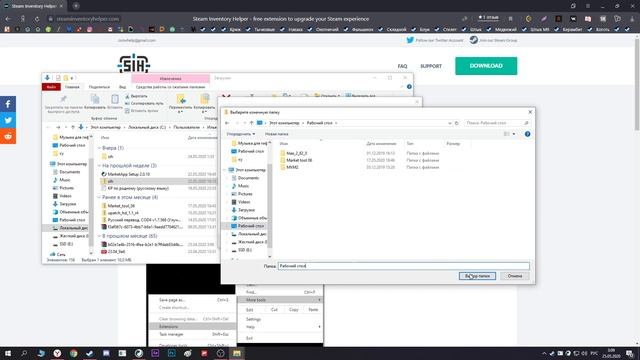This screenshot has width=640, height=360.
Task: Select MarketApp Setup 2.0.10 in Explorer
Action: [129, 174]
